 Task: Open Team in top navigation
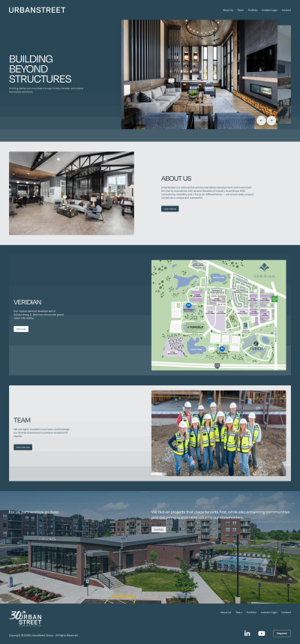(x=241, y=10)
